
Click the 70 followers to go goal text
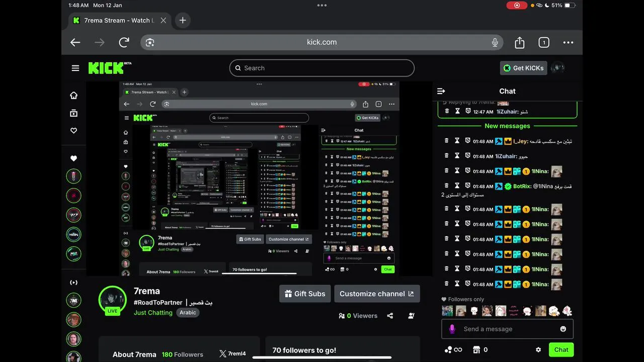304,350
